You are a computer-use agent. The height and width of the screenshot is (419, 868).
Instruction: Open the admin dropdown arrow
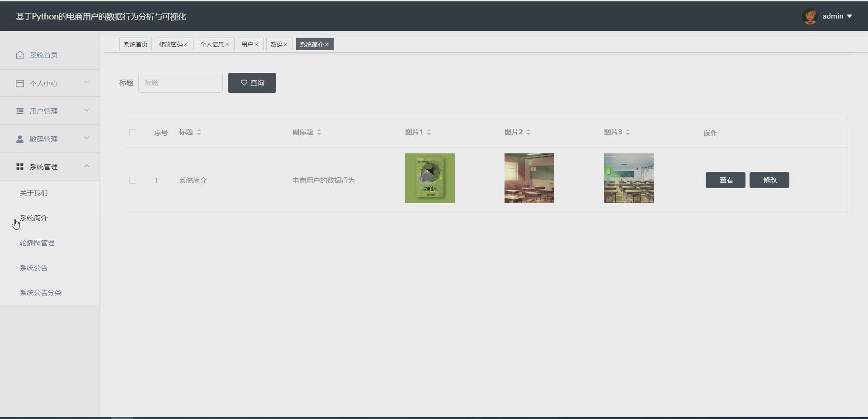pyautogui.click(x=849, y=16)
